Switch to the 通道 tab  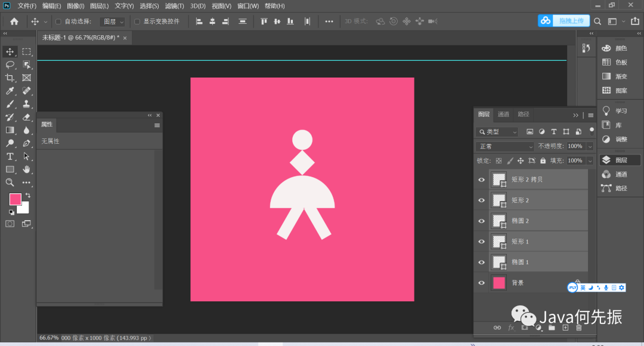[x=503, y=115]
